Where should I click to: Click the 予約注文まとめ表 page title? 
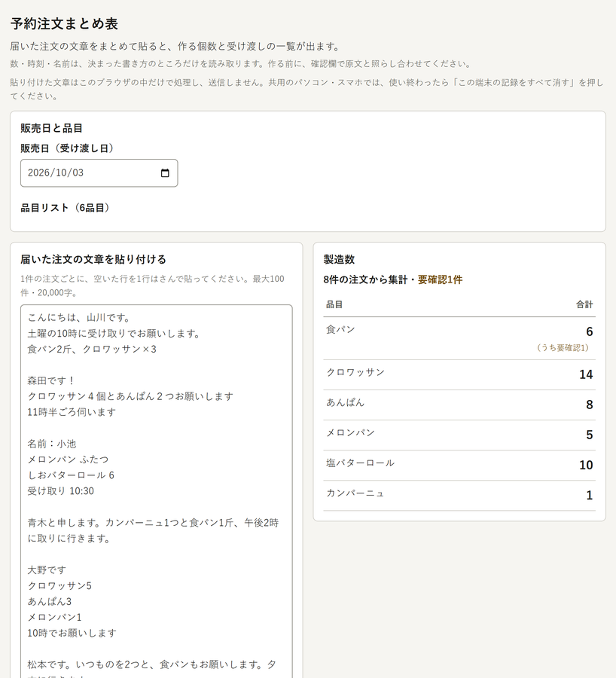(x=64, y=24)
